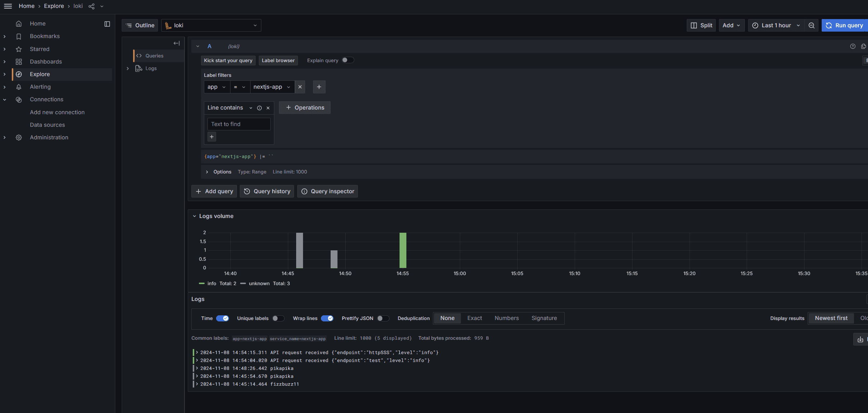Click the share shortcut link icon
Image resolution: width=868 pixels, height=413 pixels.
[x=91, y=6]
